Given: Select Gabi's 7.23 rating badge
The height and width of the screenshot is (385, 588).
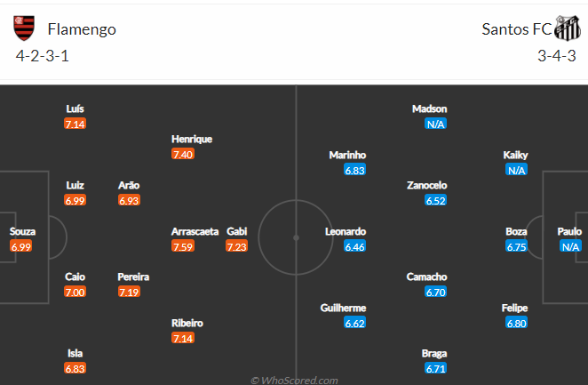Looking at the screenshot, I should 236,246.
